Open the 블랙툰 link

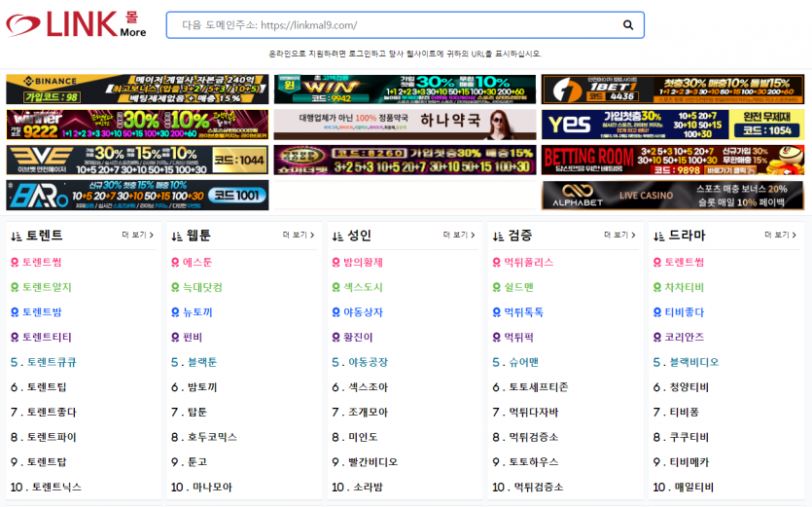(x=202, y=362)
